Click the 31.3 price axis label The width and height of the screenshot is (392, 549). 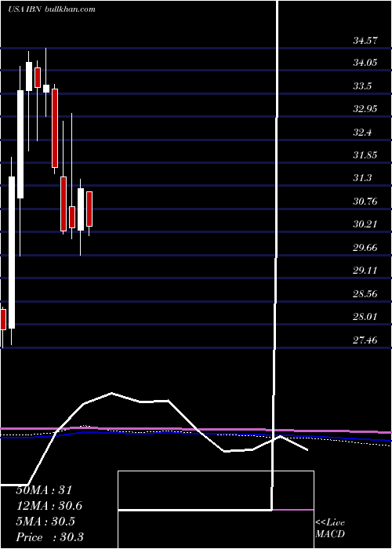[x=362, y=178]
